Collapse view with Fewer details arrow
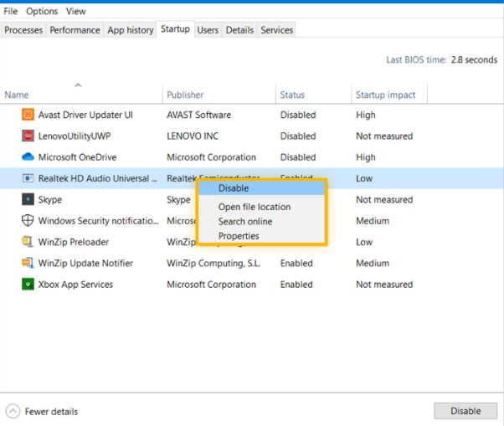Image resolution: width=504 pixels, height=426 pixels. point(13,411)
